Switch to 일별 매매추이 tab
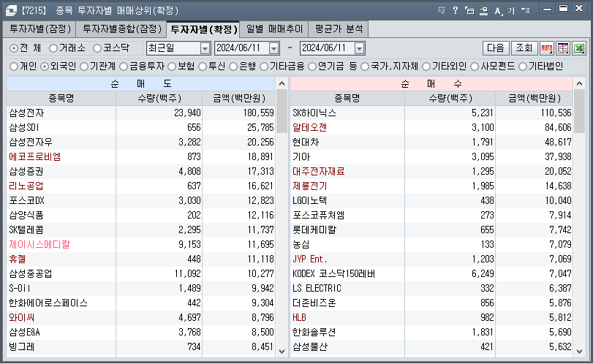Screen dimensions: 593x364 (274, 29)
